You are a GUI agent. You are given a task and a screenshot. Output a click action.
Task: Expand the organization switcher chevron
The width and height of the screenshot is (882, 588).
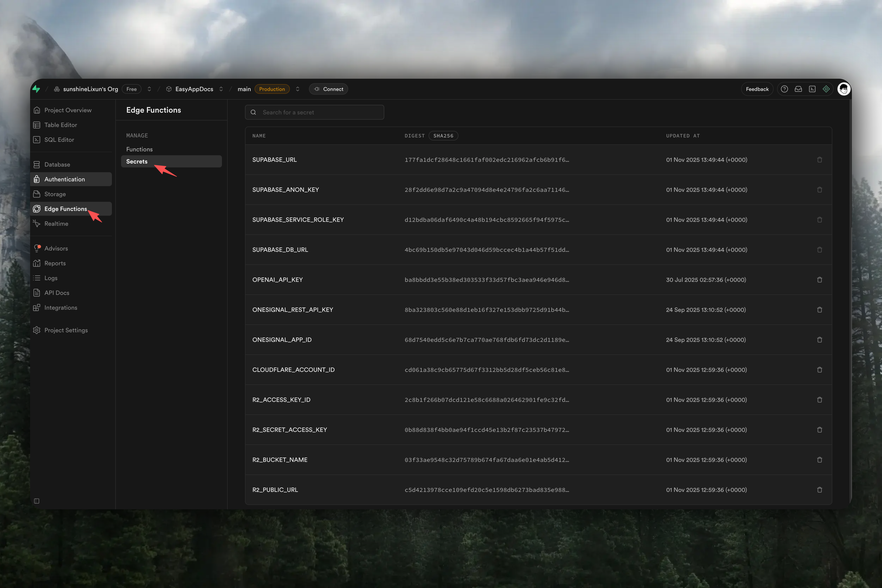149,89
